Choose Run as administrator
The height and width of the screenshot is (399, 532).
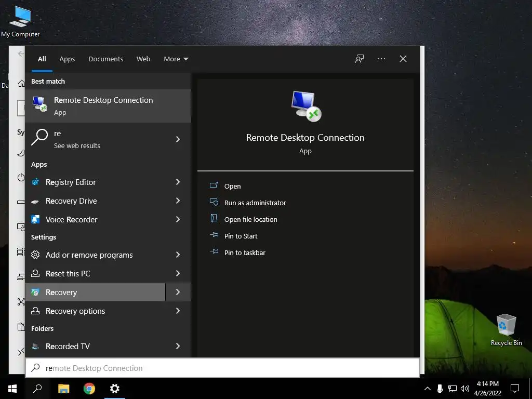click(255, 203)
